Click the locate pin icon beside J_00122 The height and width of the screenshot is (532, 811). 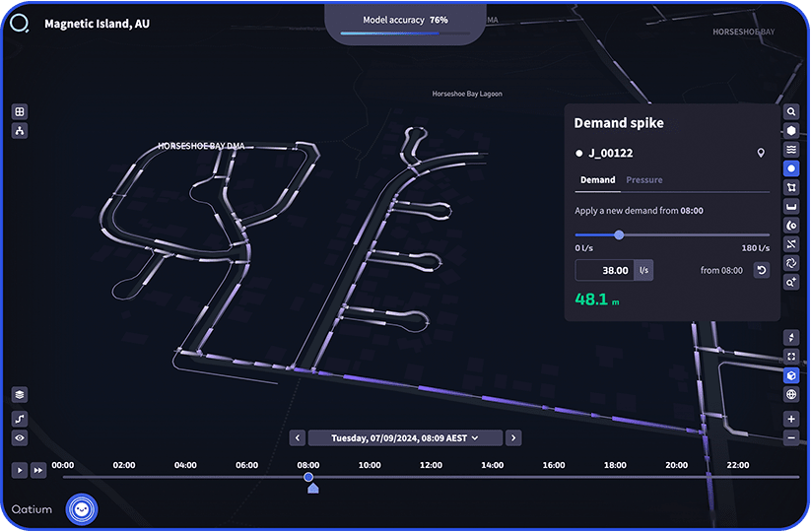pos(760,153)
